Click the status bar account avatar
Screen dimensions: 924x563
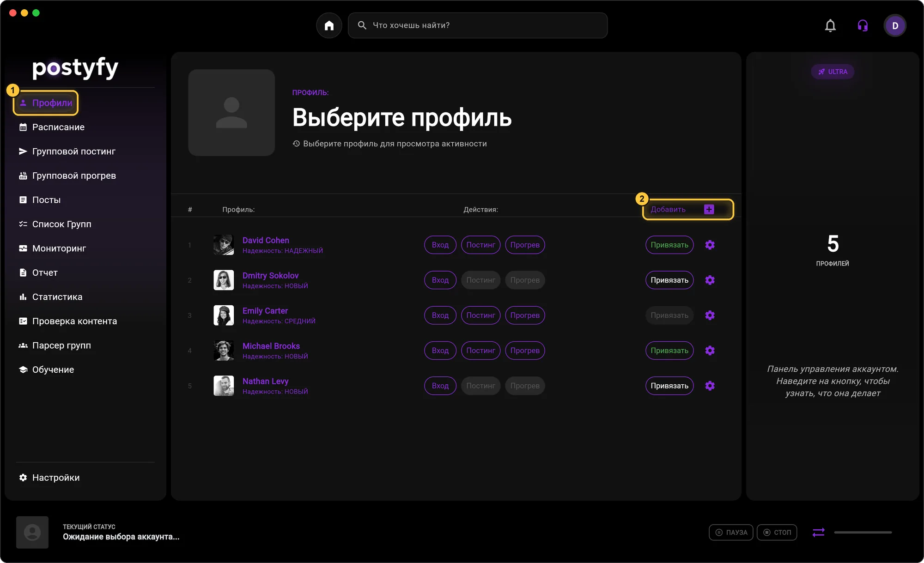coord(32,532)
